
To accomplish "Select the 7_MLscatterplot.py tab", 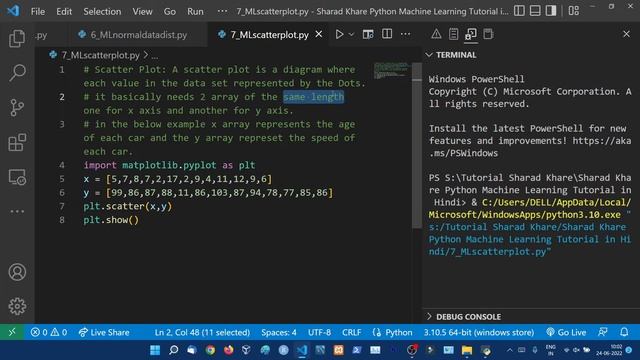I will click(x=269, y=35).
